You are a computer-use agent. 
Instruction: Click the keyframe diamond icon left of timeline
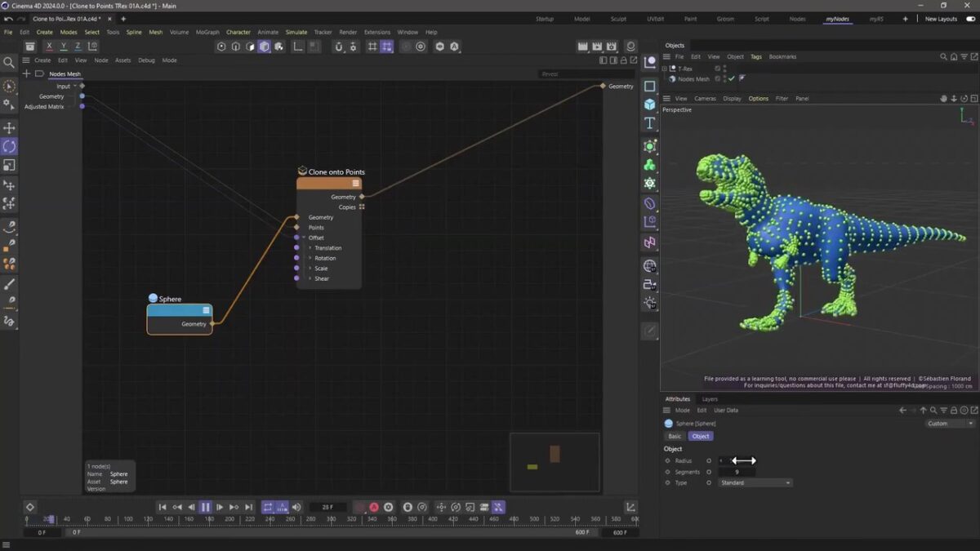[30, 507]
